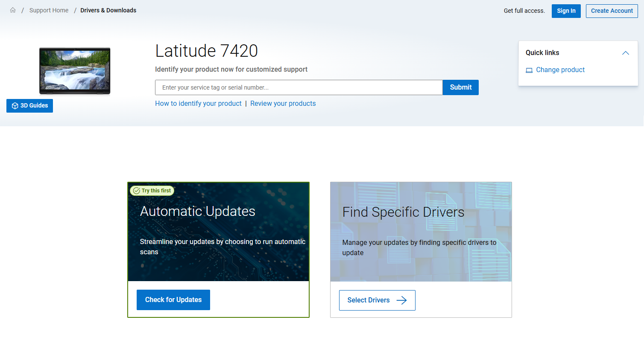Screen dimensions: 644x340
Task: Click the Sign In button
Action: (x=566, y=11)
